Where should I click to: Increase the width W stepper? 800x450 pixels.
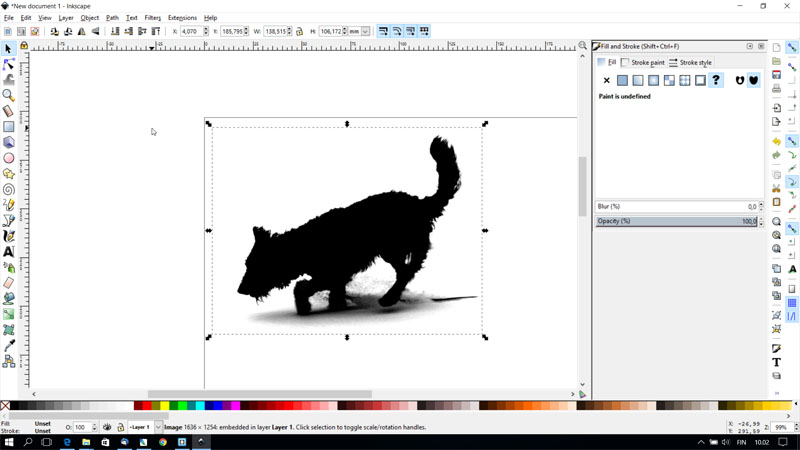pos(289,29)
